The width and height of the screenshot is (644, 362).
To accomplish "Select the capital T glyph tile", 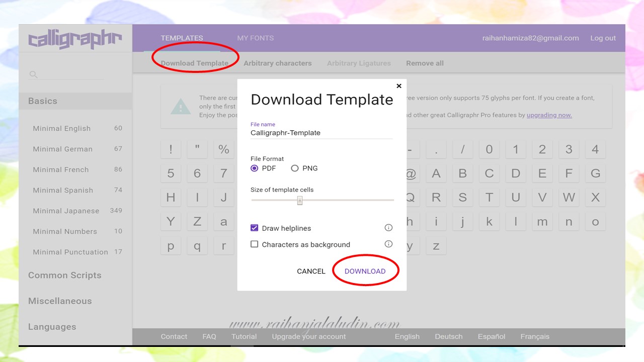I will coord(489,198).
